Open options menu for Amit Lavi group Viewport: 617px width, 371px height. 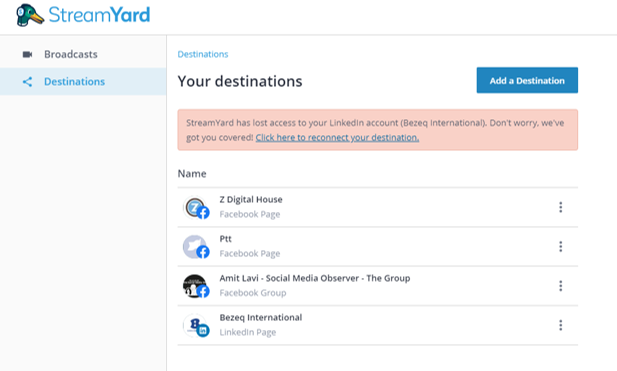(560, 286)
